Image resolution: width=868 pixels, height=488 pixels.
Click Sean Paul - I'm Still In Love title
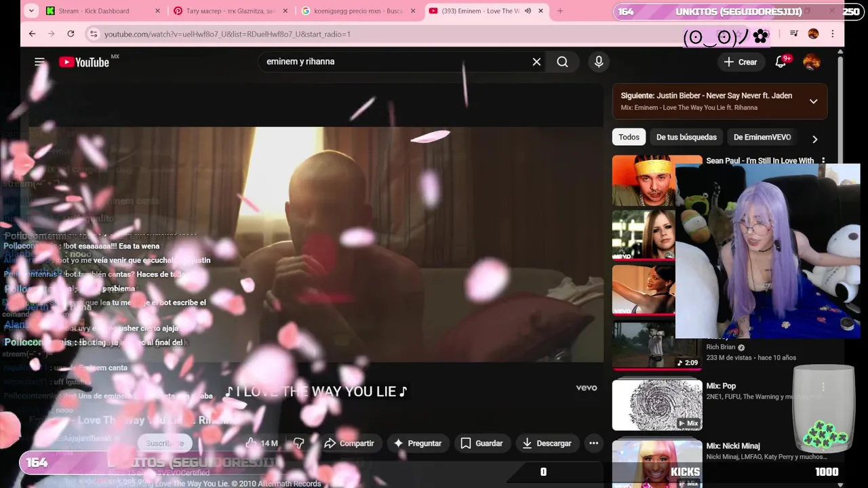pyautogui.click(x=760, y=161)
